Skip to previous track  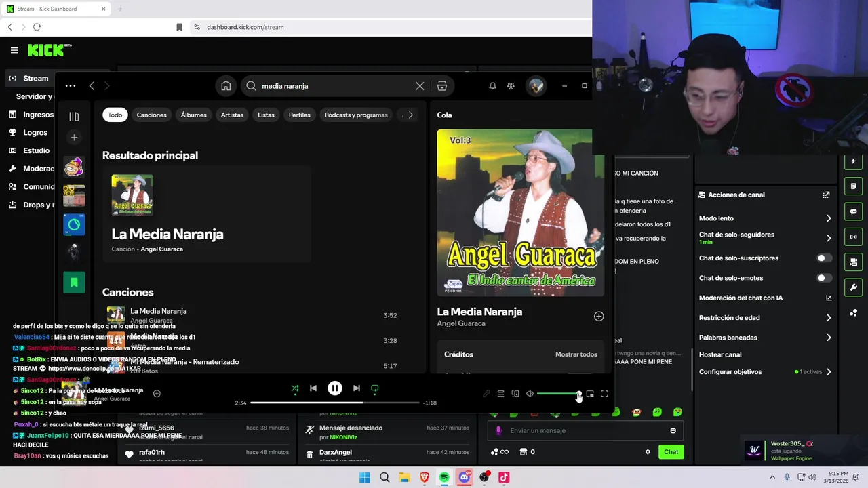click(313, 388)
